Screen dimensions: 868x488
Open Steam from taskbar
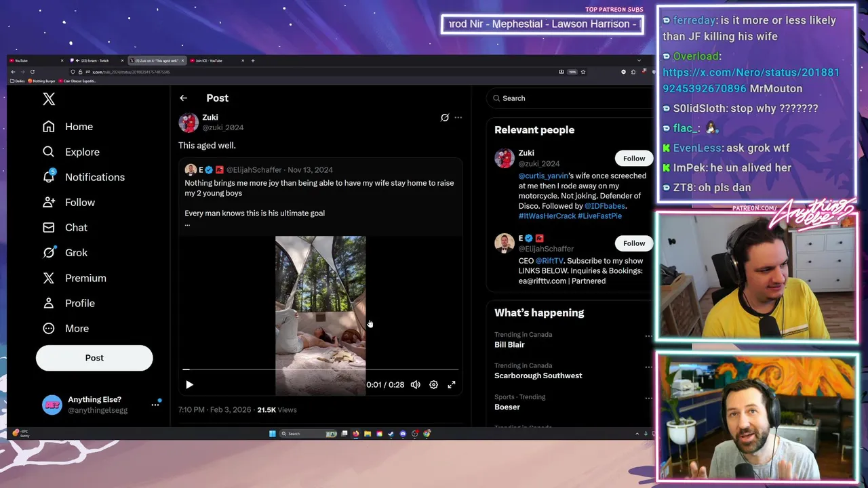point(391,434)
